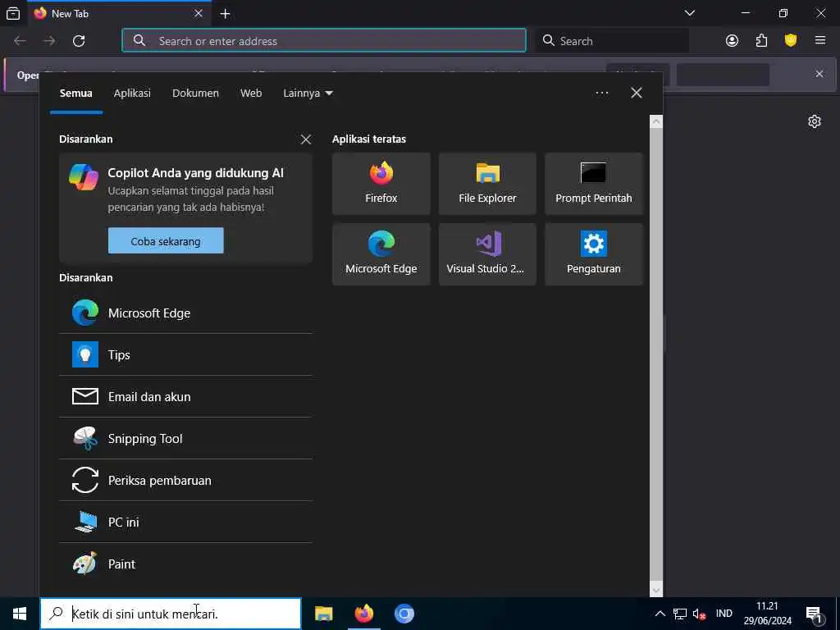The image size is (840, 630).
Task: Open PC ini suggestion
Action: [185, 522]
